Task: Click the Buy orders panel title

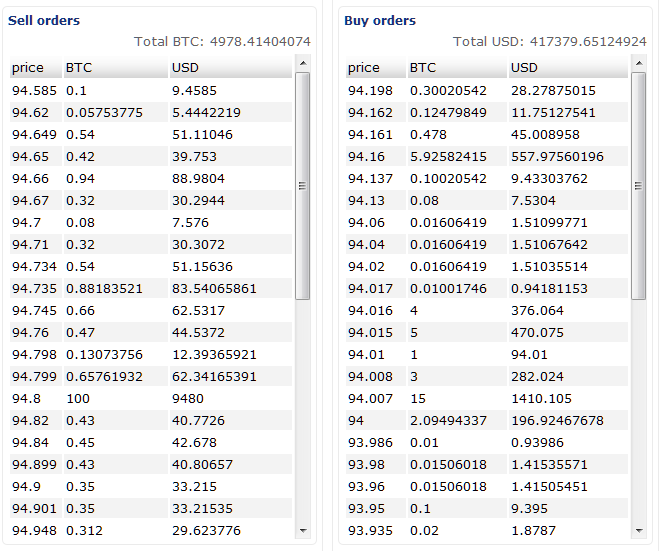Action: tap(380, 20)
